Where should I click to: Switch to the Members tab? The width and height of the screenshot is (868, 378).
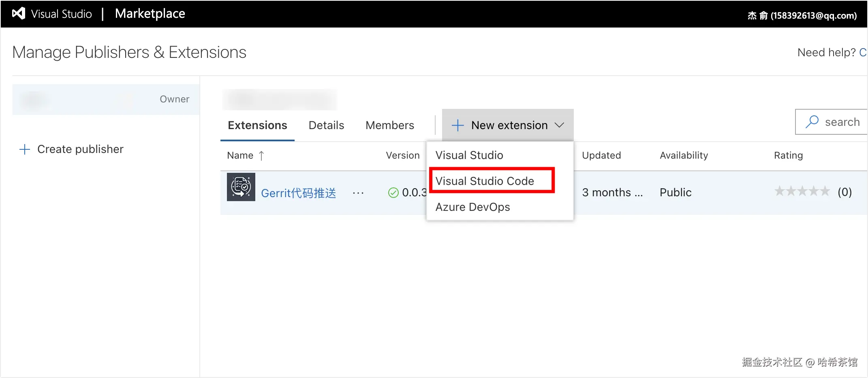[390, 125]
